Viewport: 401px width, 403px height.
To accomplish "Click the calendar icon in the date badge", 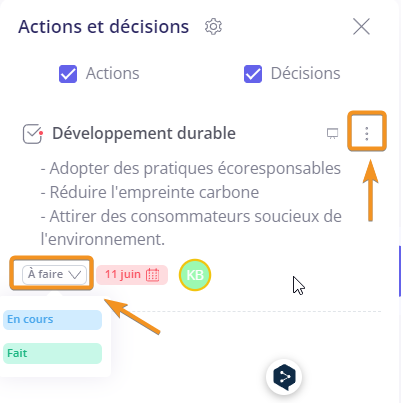I will pos(153,275).
